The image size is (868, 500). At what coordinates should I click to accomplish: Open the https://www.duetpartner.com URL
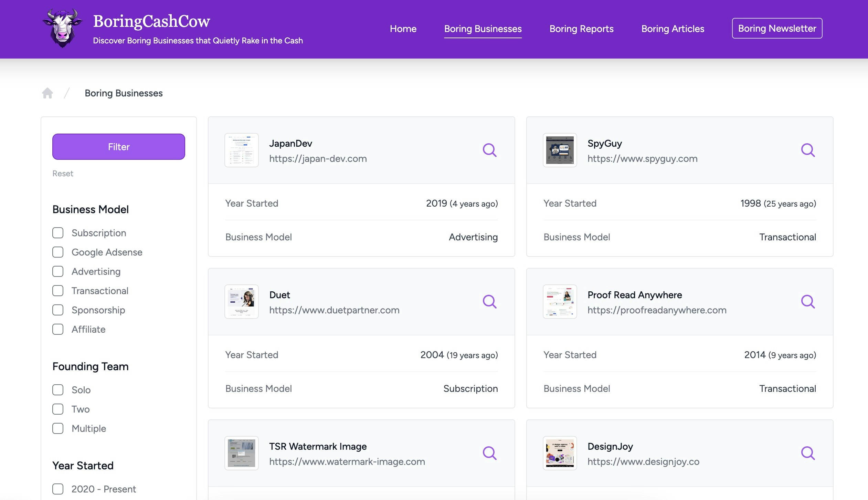334,310
